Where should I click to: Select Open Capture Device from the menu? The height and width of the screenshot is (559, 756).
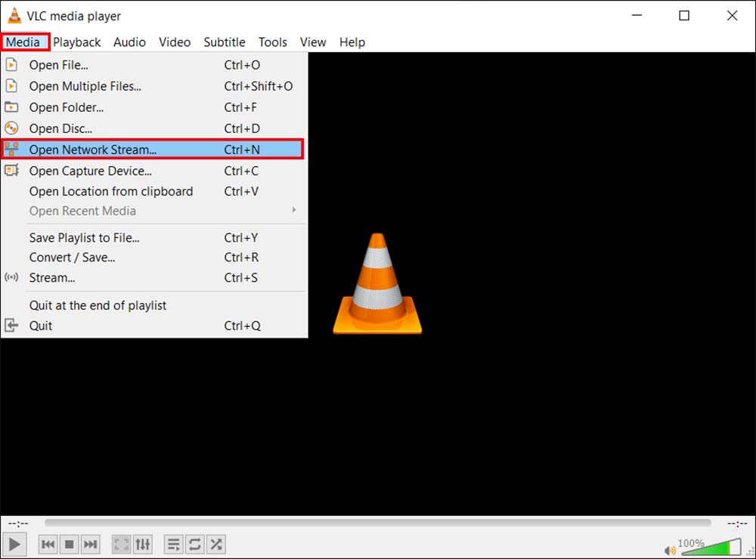point(90,171)
